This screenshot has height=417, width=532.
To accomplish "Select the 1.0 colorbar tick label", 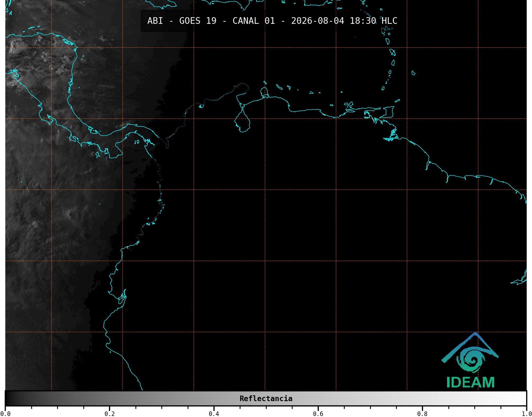I will (x=526, y=414).
